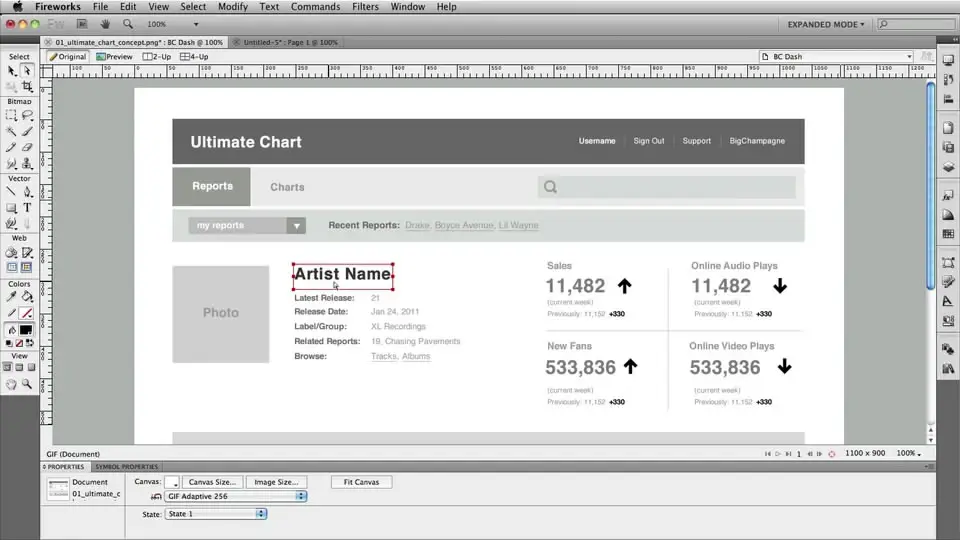Open the Filters menu
This screenshot has height=540, width=960.
pos(365,7)
